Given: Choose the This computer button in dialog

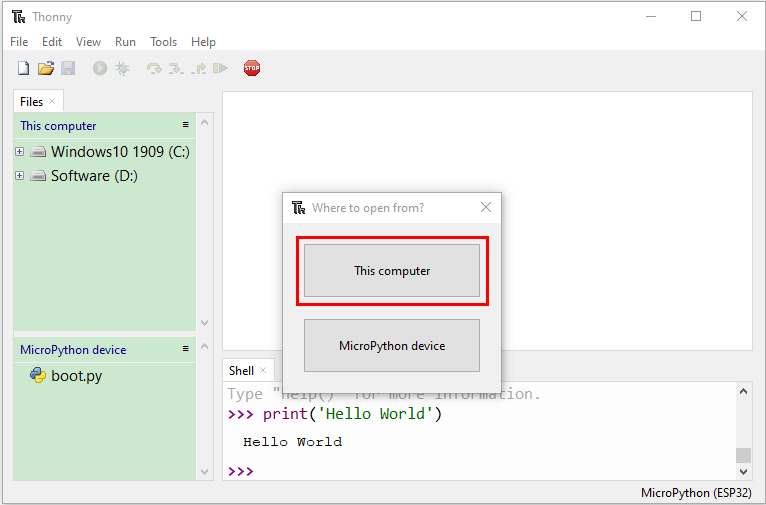Looking at the screenshot, I should 392,271.
